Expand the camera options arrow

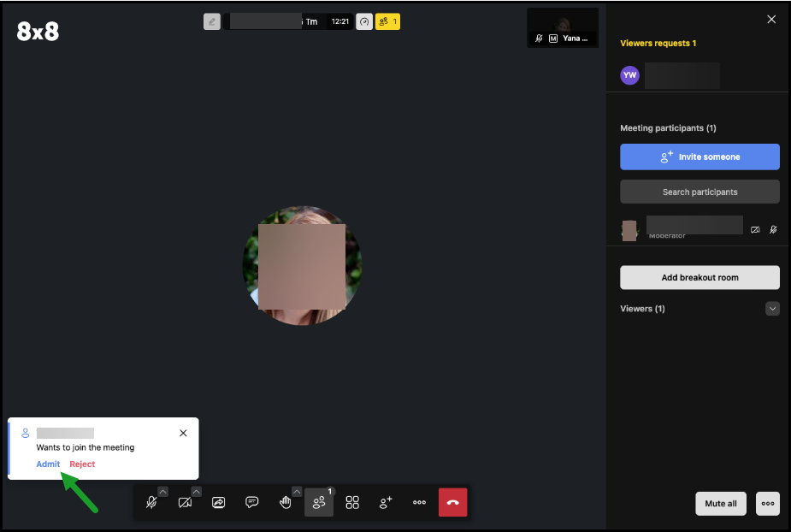point(196,491)
